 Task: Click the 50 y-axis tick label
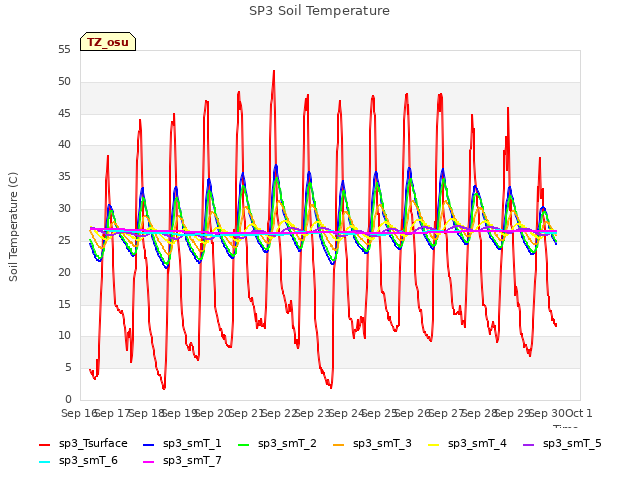(64, 82)
